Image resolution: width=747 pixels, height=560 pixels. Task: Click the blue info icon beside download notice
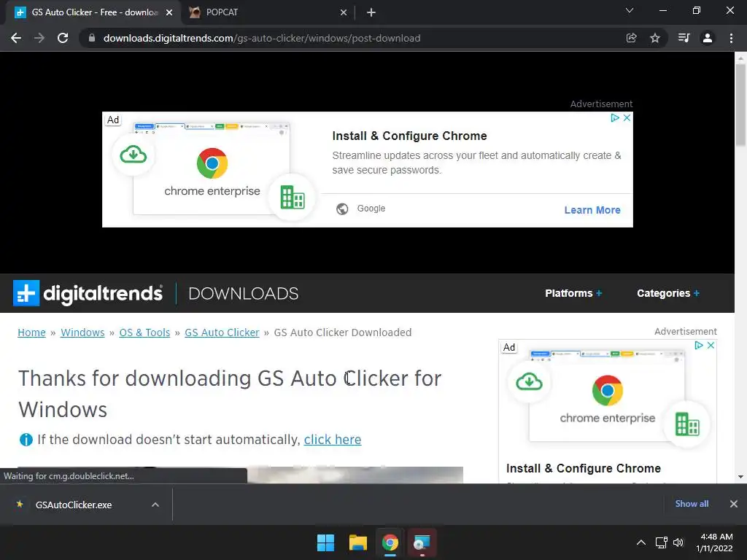click(x=26, y=440)
